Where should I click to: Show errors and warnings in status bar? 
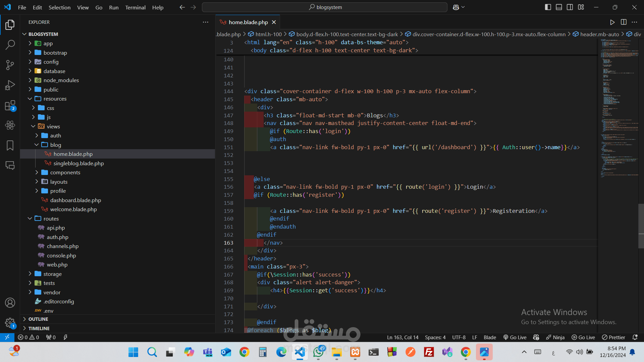tap(29, 337)
